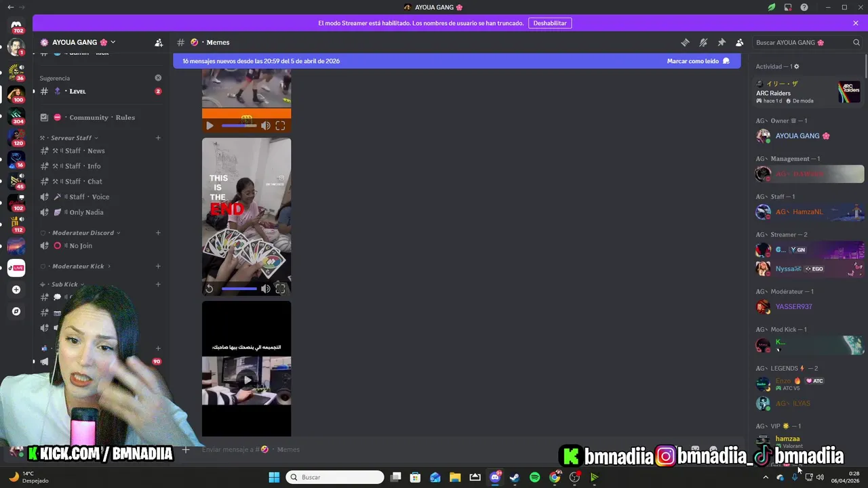Screen dimensions: 868x488
Task: Open Steam from the taskbar
Action: pyautogui.click(x=515, y=477)
